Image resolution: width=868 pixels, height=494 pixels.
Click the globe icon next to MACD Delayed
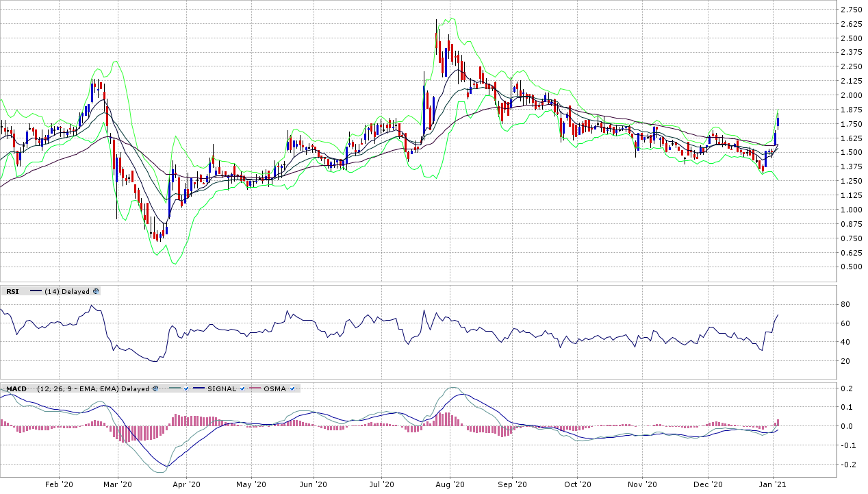click(155, 388)
